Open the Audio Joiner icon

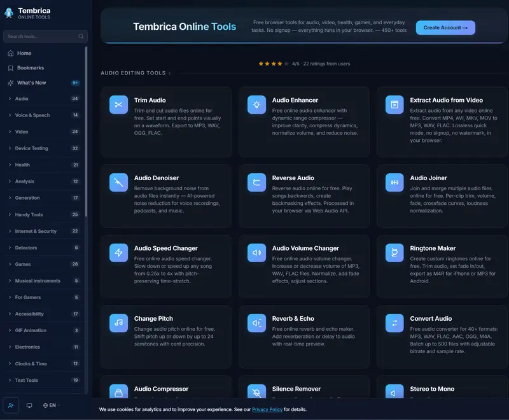point(394,183)
